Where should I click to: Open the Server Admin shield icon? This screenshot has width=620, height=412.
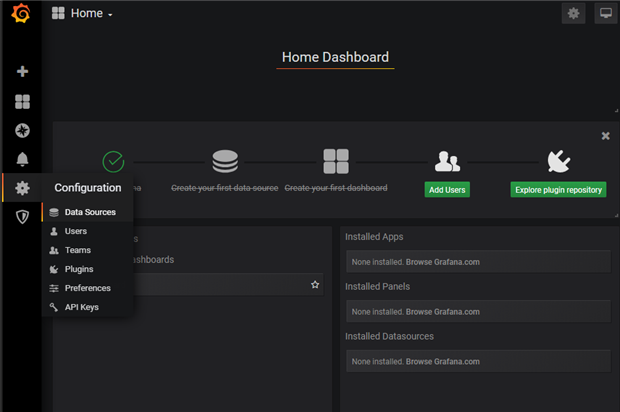(23, 217)
